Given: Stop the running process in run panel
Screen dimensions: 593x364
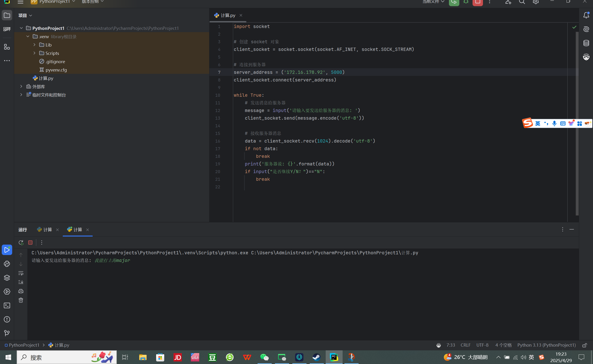Looking at the screenshot, I should [x=30, y=243].
